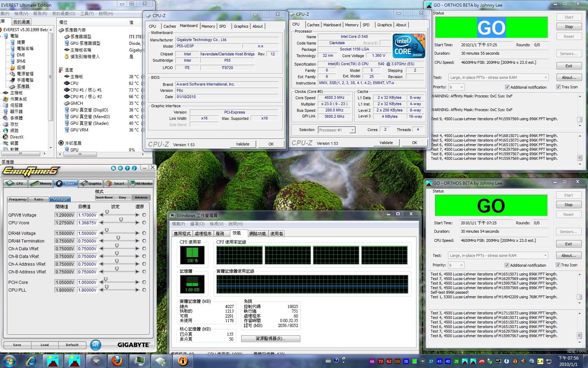The height and width of the screenshot is (368, 588).
Task: Select the restore radio for CPU PLL
Action: [x=144, y=290]
